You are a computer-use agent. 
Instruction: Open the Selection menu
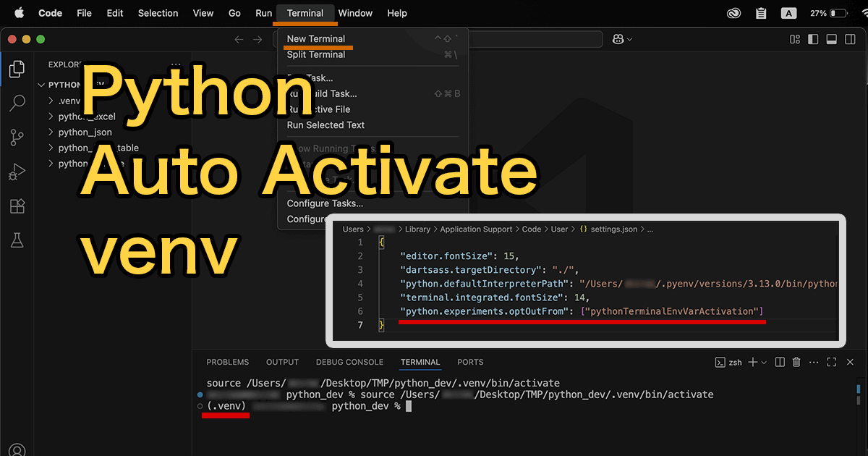pyautogui.click(x=158, y=13)
